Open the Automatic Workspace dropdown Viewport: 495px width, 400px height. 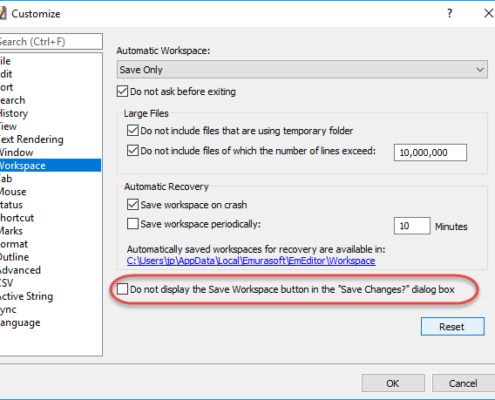tap(302, 69)
